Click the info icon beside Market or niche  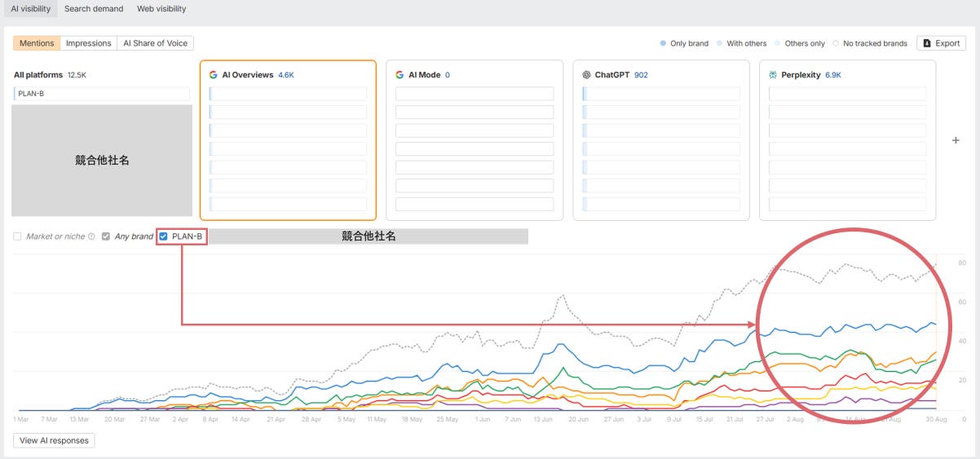(x=91, y=236)
